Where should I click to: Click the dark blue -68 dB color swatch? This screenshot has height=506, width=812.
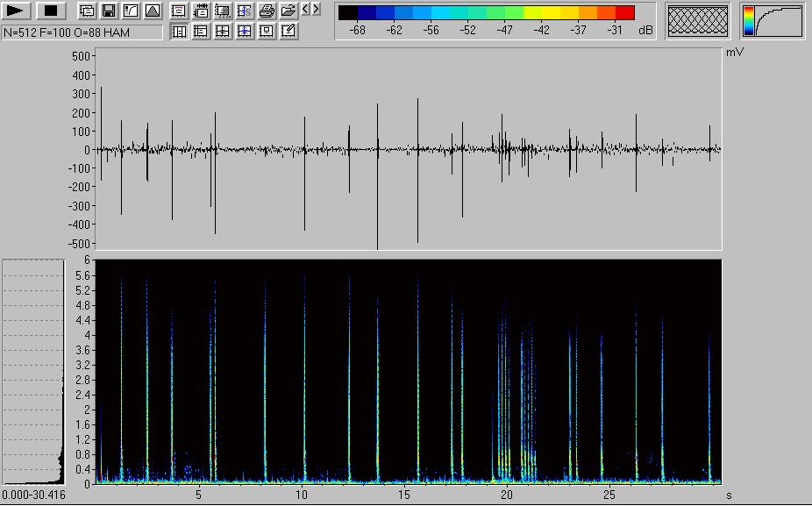pyautogui.click(x=367, y=13)
